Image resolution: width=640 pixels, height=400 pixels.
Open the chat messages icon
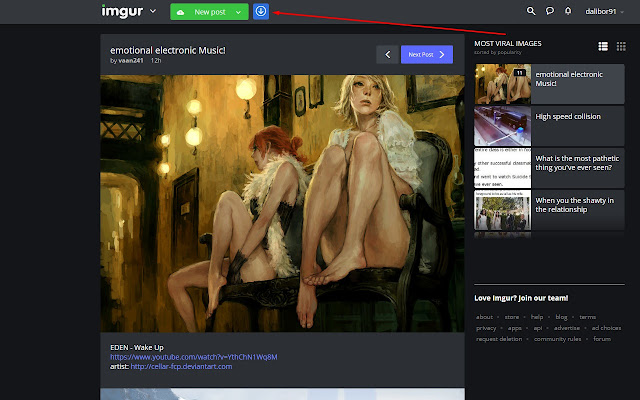tap(550, 11)
